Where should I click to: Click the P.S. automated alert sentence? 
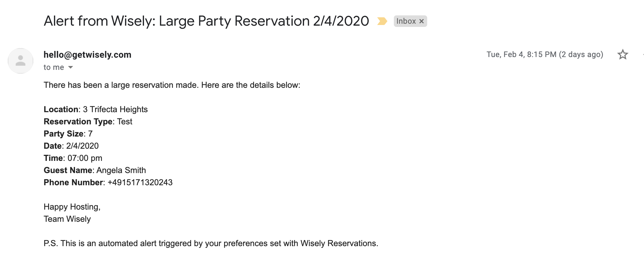coord(211,243)
